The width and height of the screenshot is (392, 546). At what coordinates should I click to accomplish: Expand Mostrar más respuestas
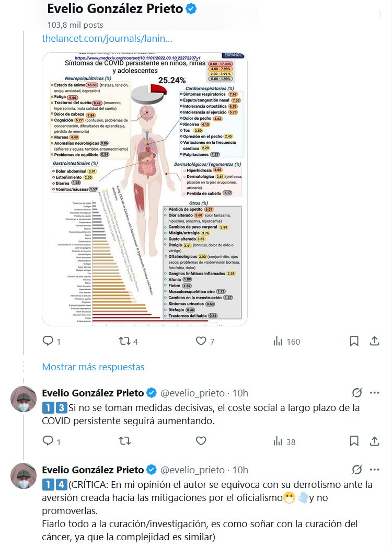[93, 367]
